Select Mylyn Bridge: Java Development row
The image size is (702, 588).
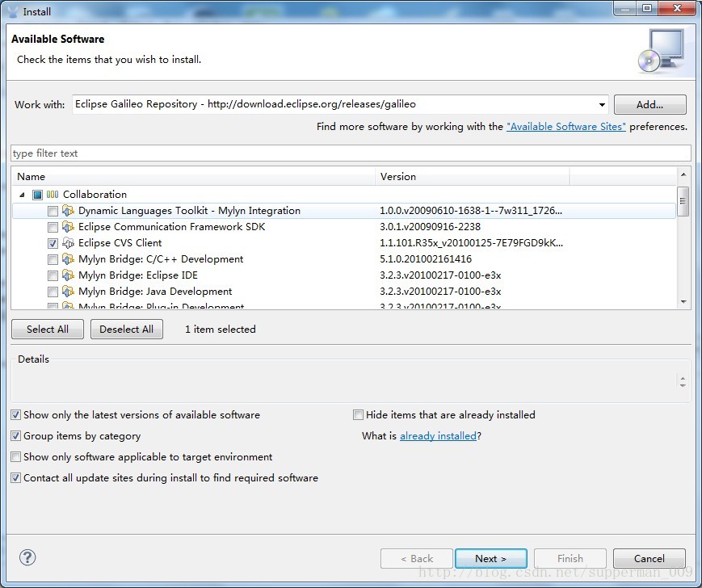pyautogui.click(x=344, y=292)
